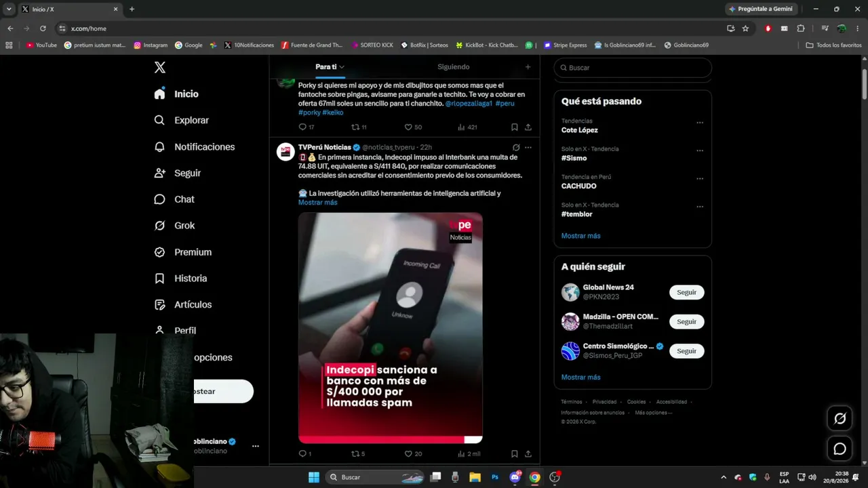This screenshot has width=868, height=488.
Task: Open the Chrome extensions puzzle icon
Action: (801, 28)
